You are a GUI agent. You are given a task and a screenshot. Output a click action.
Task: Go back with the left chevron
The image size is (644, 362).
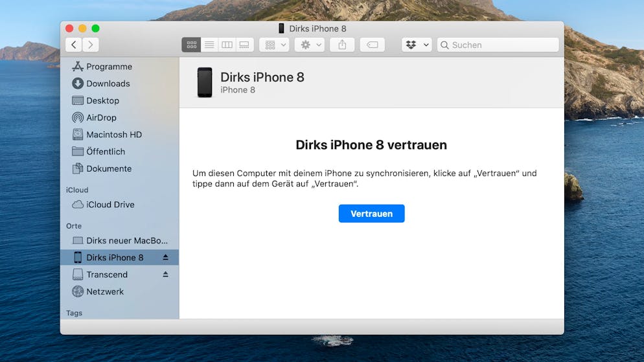point(74,45)
